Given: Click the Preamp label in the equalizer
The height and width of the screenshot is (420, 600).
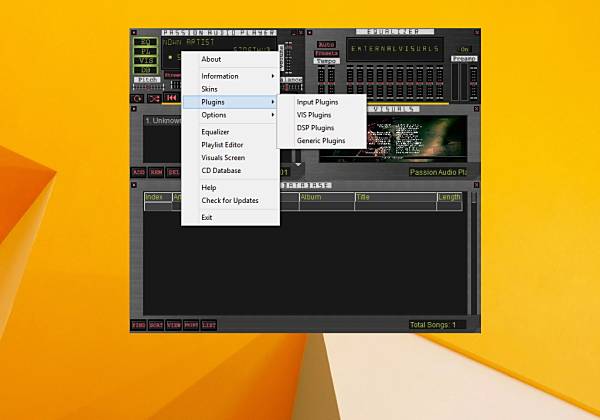Looking at the screenshot, I should 464,59.
